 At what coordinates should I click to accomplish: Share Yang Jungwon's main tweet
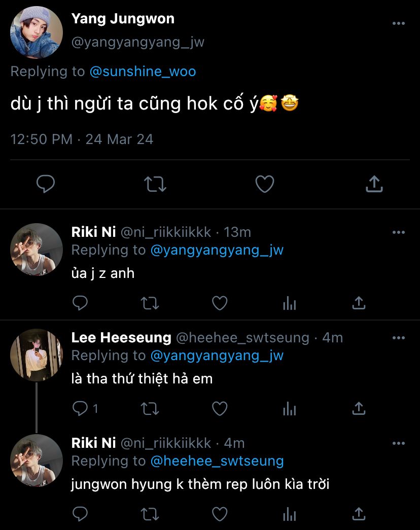[x=374, y=185]
